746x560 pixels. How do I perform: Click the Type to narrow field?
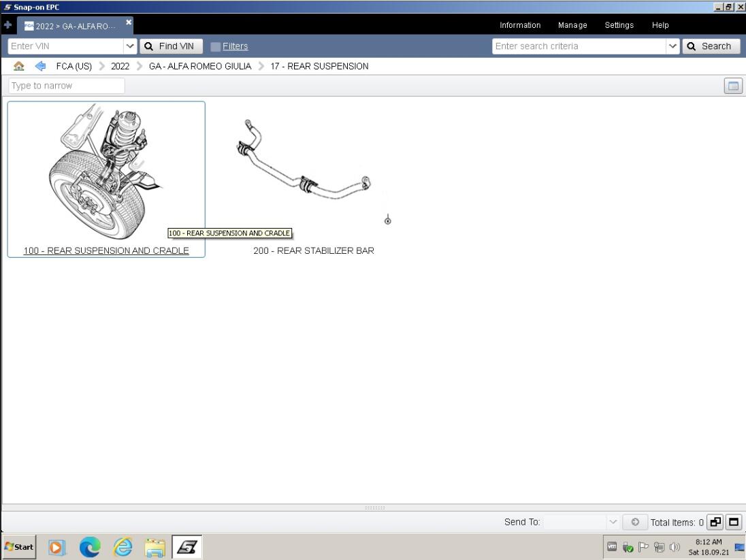click(67, 86)
